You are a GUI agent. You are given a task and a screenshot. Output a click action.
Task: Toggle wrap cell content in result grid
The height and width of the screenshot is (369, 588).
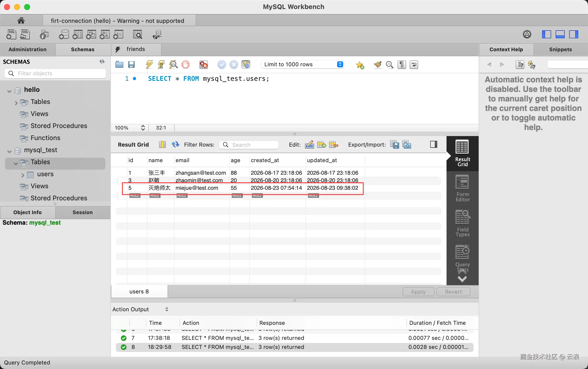[x=162, y=144]
